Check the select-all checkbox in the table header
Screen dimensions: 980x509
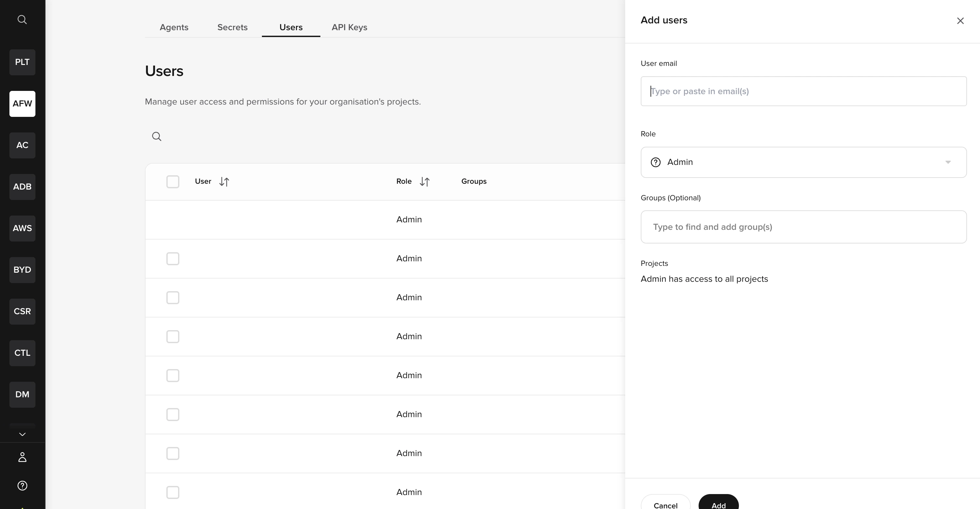(x=173, y=182)
